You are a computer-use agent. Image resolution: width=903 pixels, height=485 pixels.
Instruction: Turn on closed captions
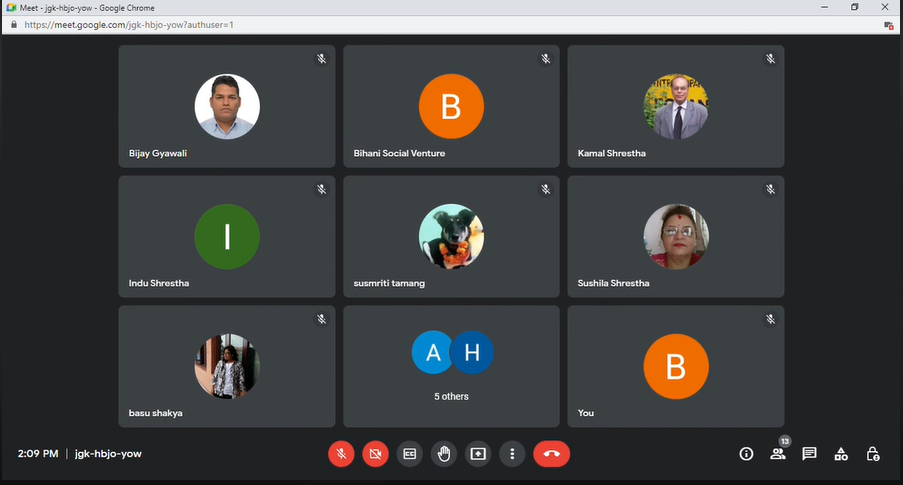pos(409,454)
